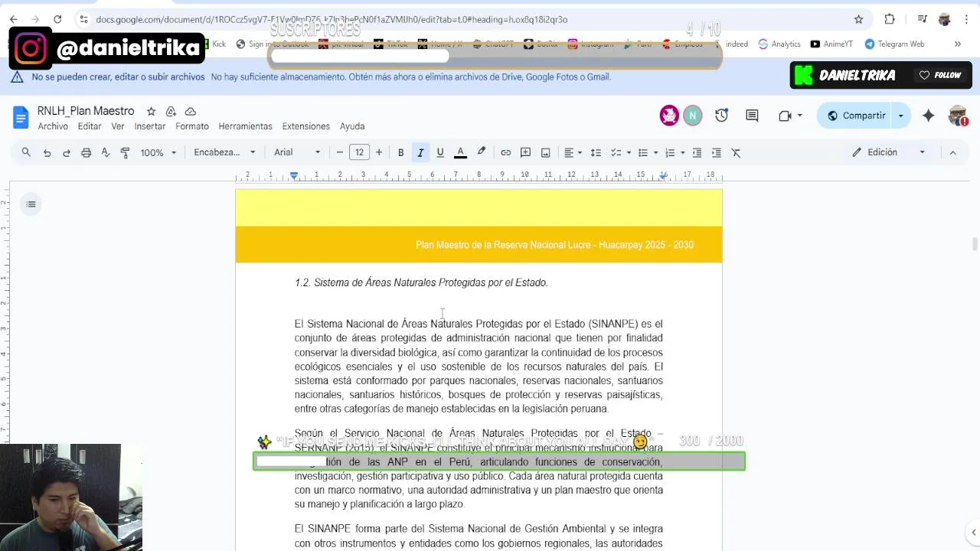Open the text color picker
The height and width of the screenshot is (551, 980).
click(460, 152)
